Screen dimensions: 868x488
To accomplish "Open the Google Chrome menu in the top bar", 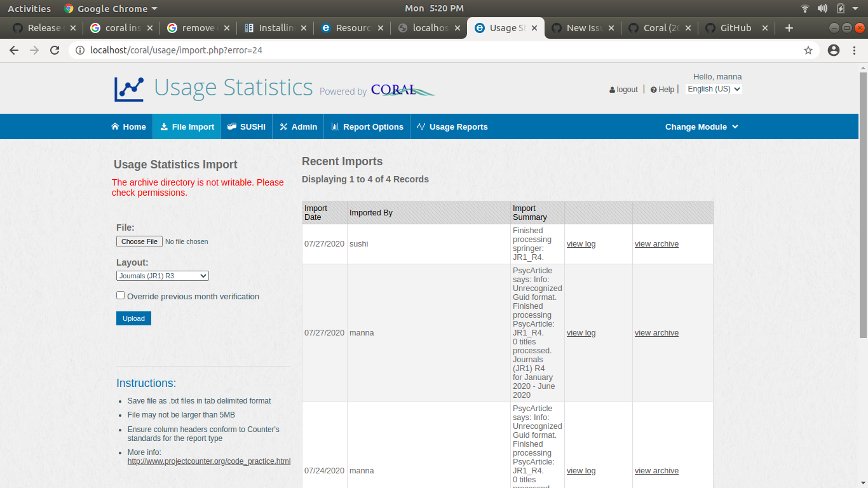I will click(109, 8).
